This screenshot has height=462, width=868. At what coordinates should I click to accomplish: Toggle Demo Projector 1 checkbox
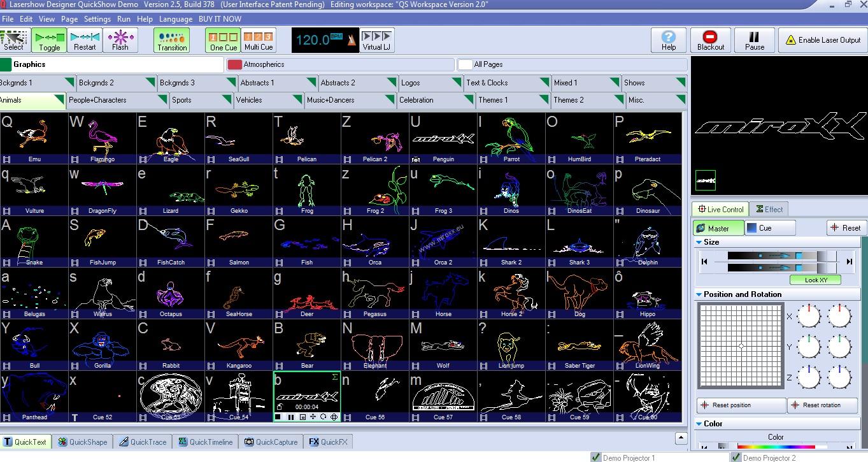click(596, 458)
